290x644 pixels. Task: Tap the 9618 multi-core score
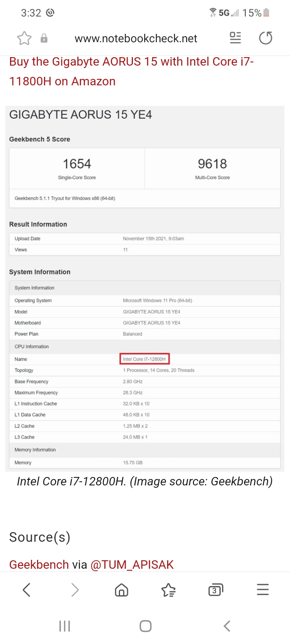click(x=212, y=164)
